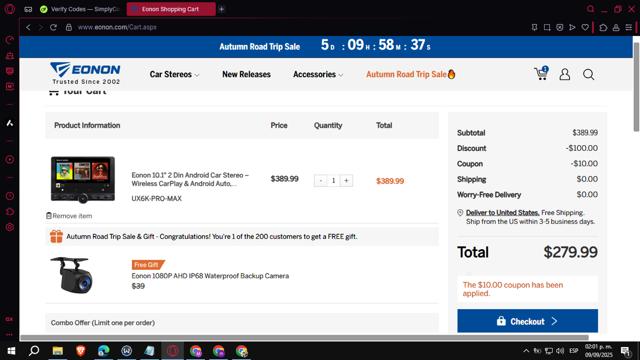Screen dimensions: 640x360
Task: Bookmark this page with heart icon
Action: [585, 27]
